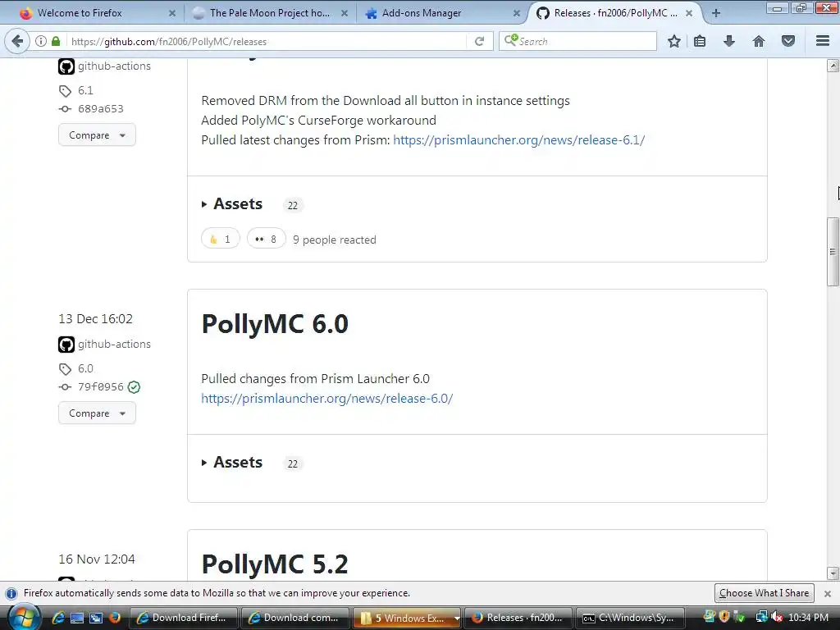Click '13 Dec 16:02' release date
840x630 pixels.
(95, 319)
